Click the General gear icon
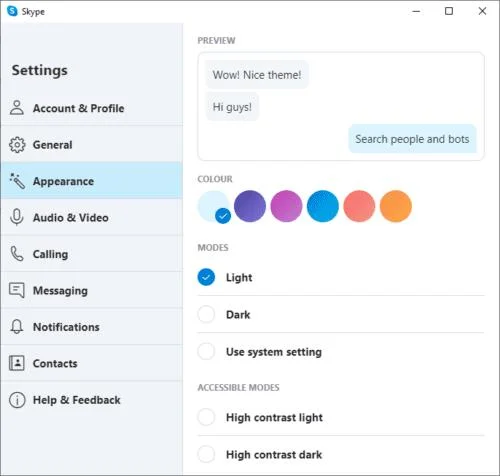This screenshot has height=476, width=500. coord(17,145)
